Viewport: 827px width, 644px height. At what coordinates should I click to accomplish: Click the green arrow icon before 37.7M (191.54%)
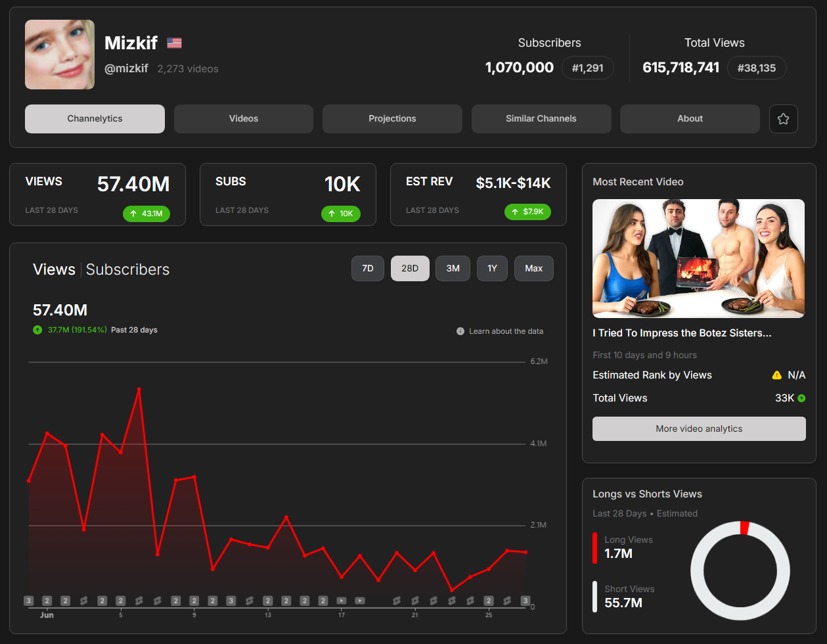click(x=37, y=330)
